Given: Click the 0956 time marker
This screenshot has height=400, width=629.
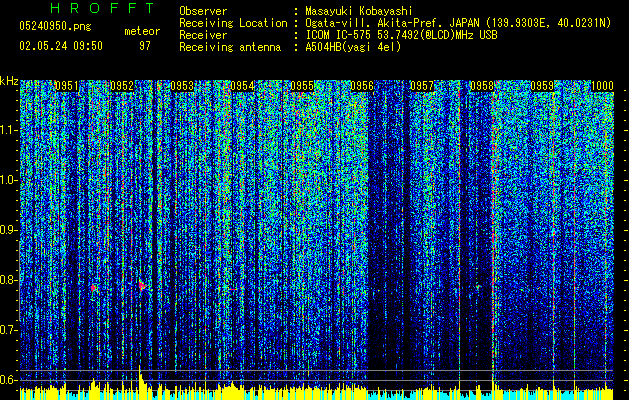Looking at the screenshot, I should pos(362,86).
